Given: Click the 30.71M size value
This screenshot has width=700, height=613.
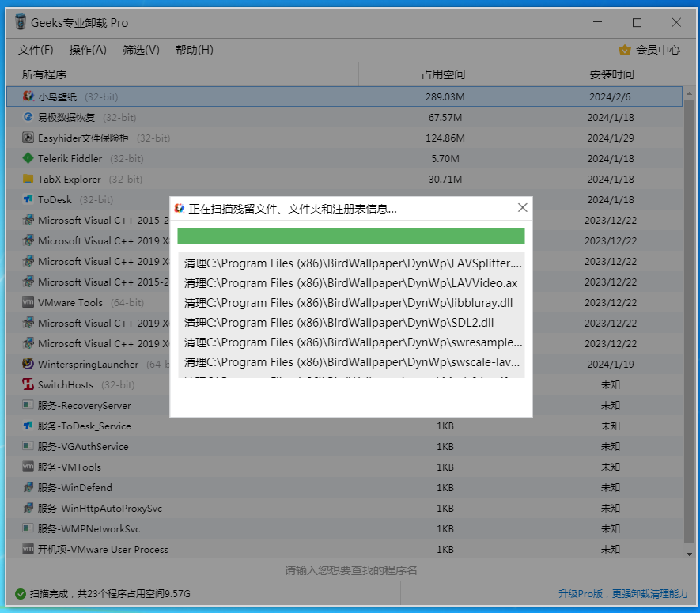Looking at the screenshot, I should pyautogui.click(x=445, y=179).
